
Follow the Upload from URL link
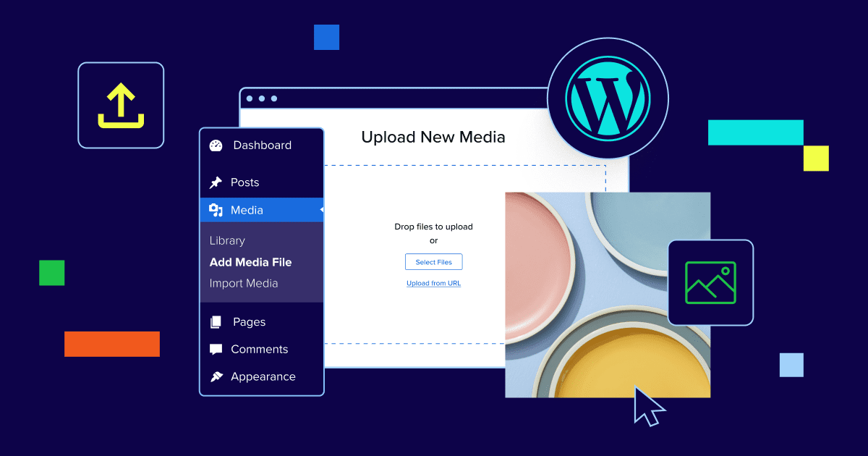(x=433, y=284)
